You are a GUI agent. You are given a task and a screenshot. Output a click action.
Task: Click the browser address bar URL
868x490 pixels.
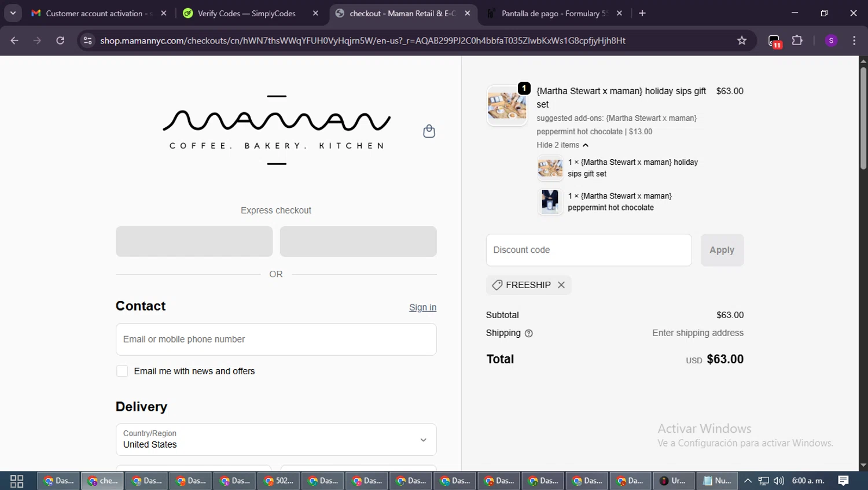[363, 40]
